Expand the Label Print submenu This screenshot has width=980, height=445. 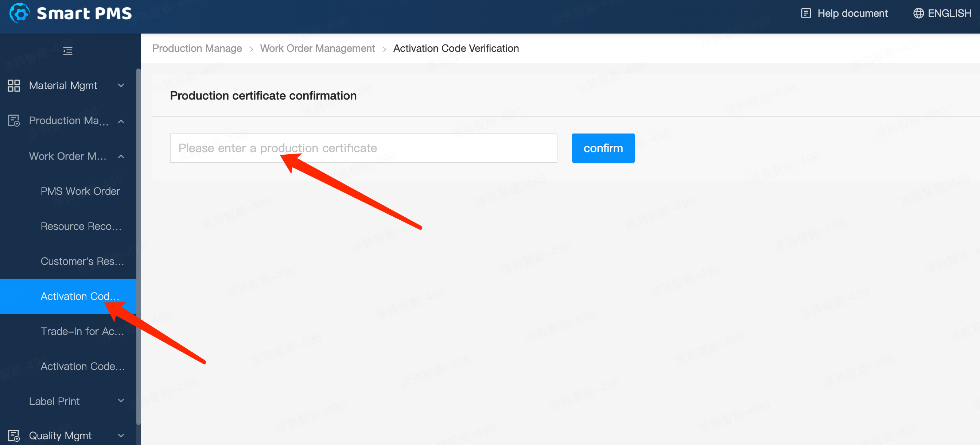point(121,400)
